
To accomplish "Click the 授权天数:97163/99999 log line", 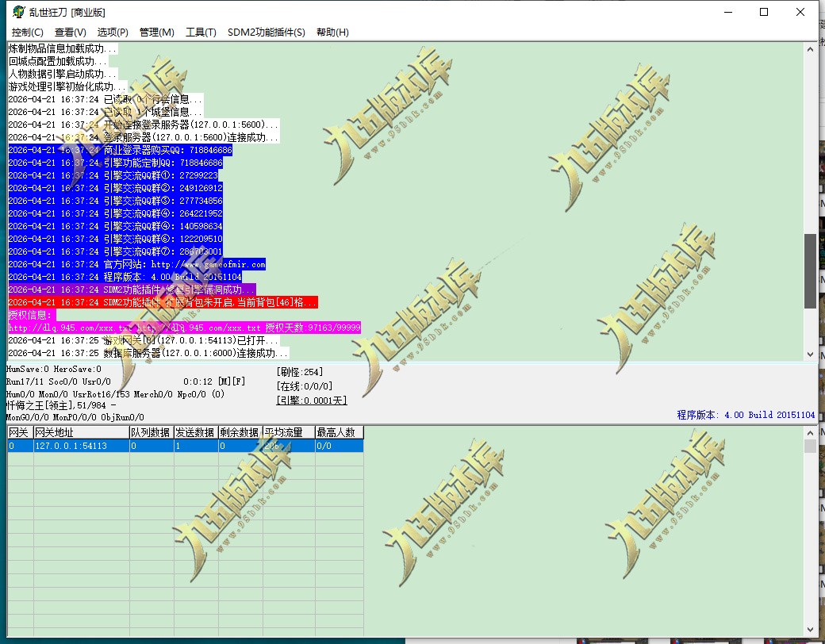I will 184,328.
